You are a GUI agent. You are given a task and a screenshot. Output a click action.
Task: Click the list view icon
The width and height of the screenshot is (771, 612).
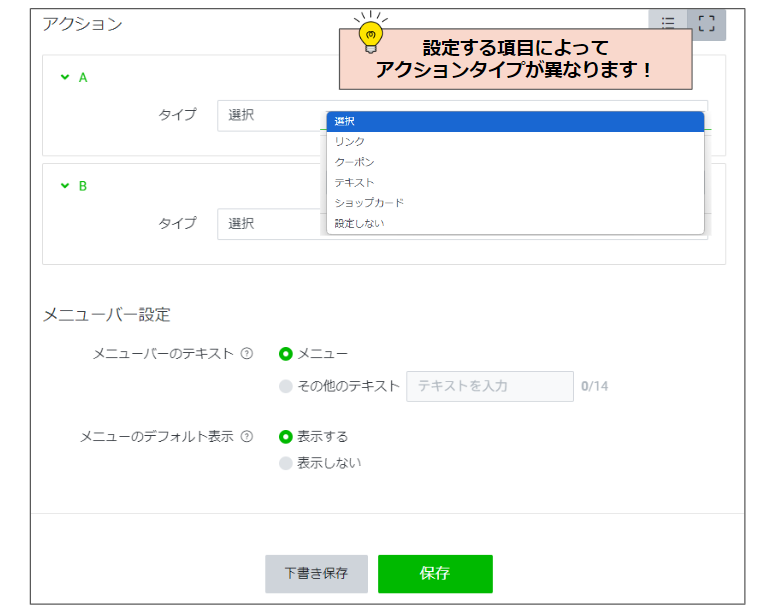pos(668,24)
